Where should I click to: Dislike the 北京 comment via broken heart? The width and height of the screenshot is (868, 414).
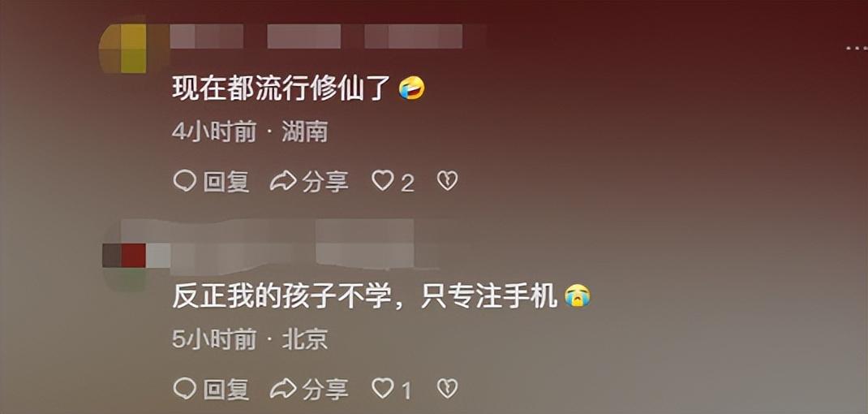447,389
